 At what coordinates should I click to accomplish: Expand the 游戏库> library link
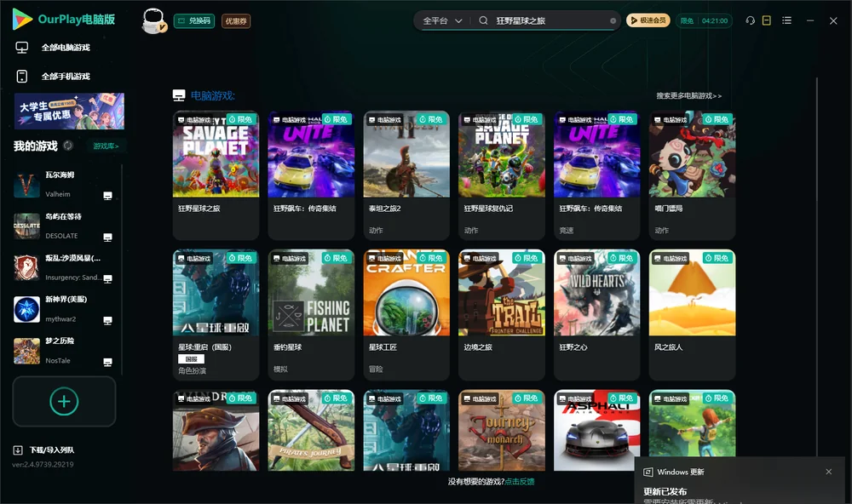tap(106, 146)
